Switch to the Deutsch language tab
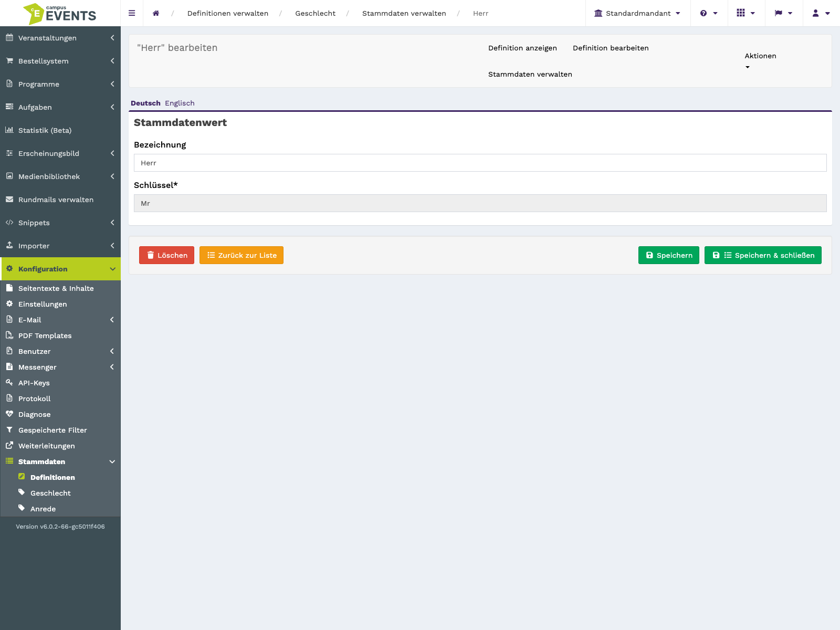 (x=145, y=103)
